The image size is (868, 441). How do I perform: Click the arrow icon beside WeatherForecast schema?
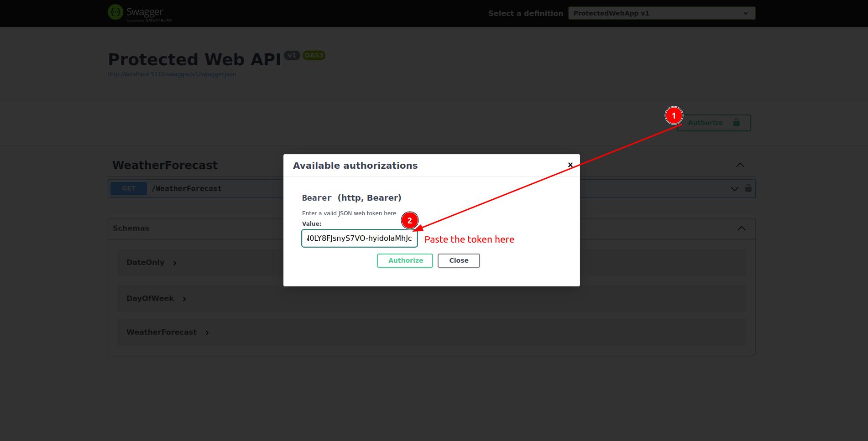coord(207,333)
